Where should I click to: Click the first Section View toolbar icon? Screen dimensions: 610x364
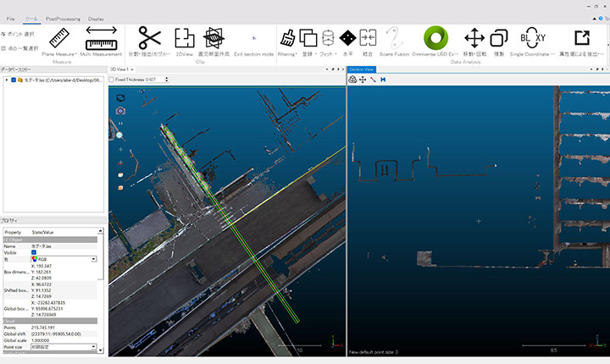pyautogui.click(x=352, y=80)
